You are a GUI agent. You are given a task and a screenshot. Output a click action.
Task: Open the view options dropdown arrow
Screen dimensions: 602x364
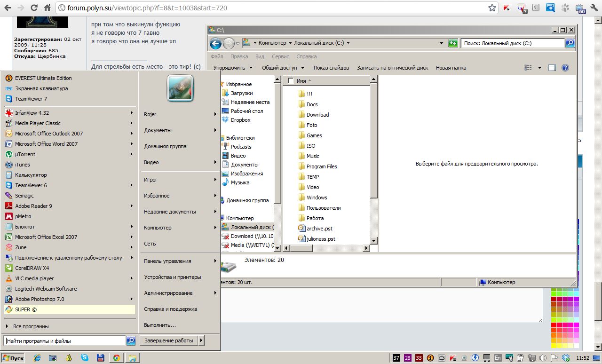[539, 68]
